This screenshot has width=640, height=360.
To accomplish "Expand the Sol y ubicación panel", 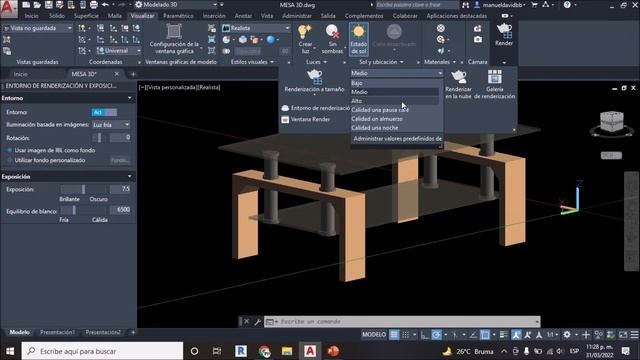I will (x=381, y=62).
